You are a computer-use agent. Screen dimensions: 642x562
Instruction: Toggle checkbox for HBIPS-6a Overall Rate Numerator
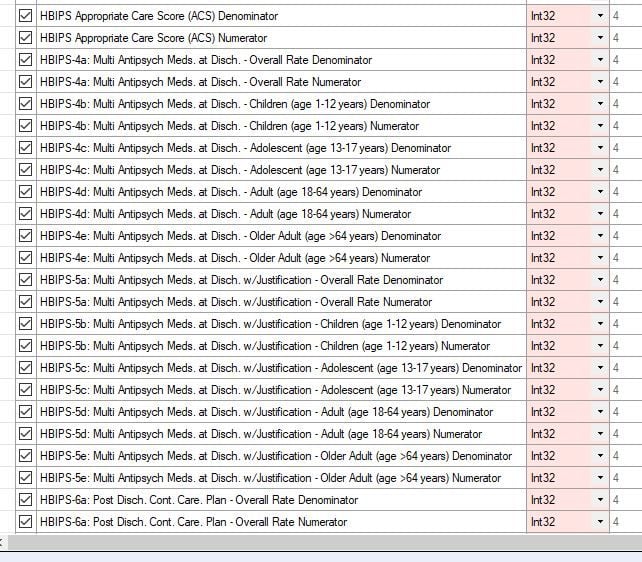25,522
